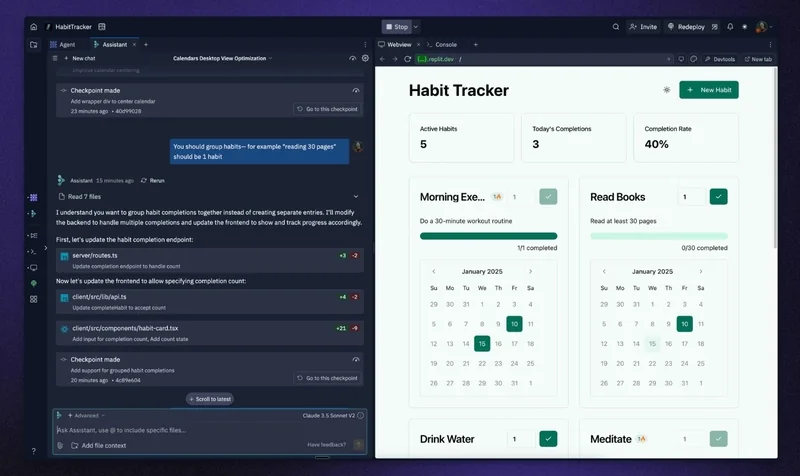Viewport: 800px width, 476px height.
Task: Expand the Read 7 files section
Action: (x=356, y=196)
